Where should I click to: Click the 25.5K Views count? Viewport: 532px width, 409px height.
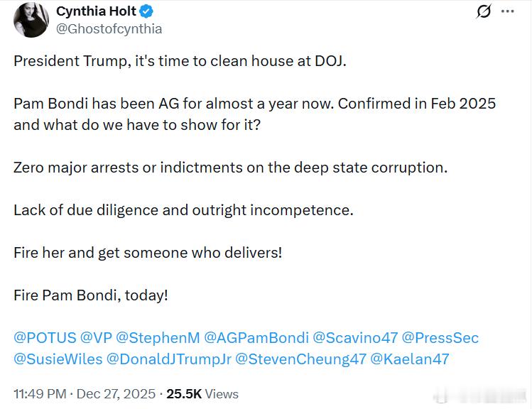202,393
